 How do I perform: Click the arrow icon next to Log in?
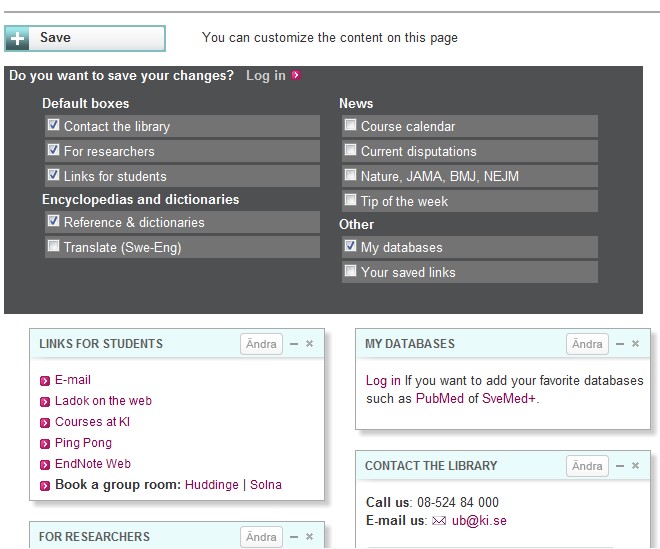tap(296, 75)
